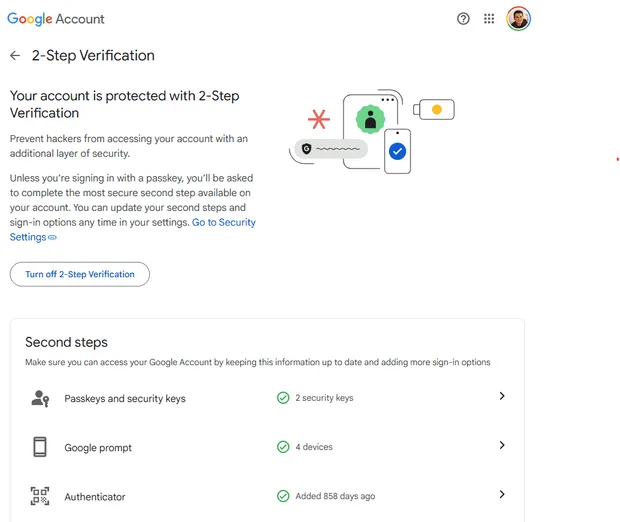620x522 pixels.
Task: Open the Google apps grid icon
Action: click(x=489, y=19)
